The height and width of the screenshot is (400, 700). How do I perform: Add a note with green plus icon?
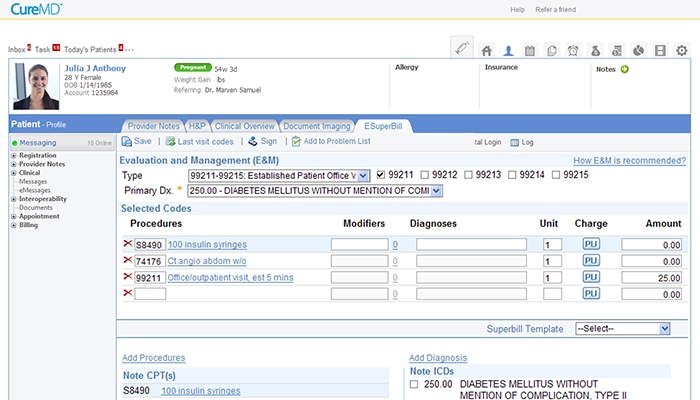pyautogui.click(x=625, y=69)
